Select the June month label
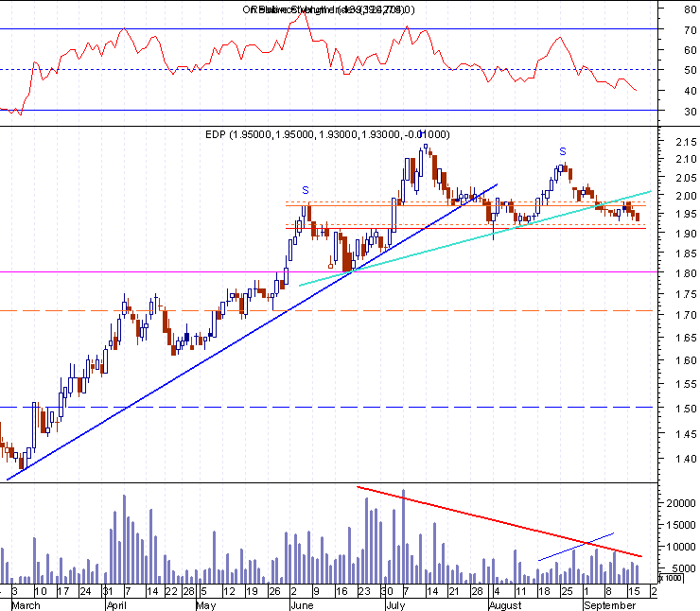 303,605
